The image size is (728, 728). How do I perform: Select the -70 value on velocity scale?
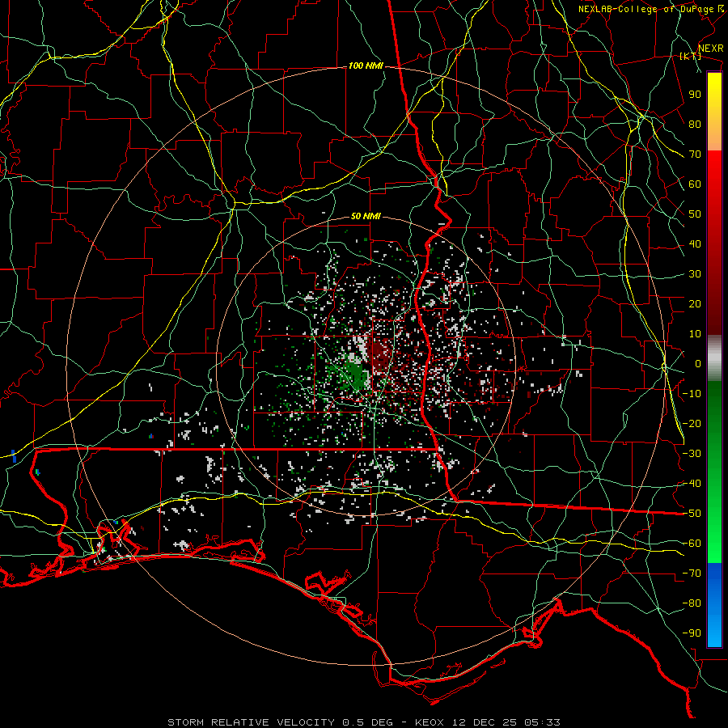click(x=692, y=574)
